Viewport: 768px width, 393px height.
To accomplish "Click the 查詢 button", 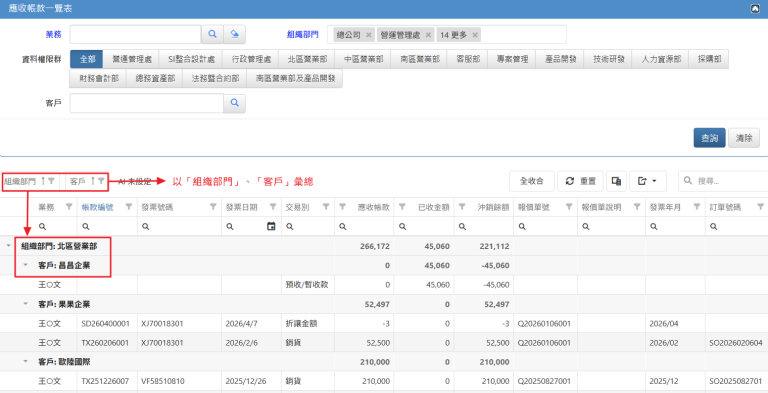I will click(710, 138).
